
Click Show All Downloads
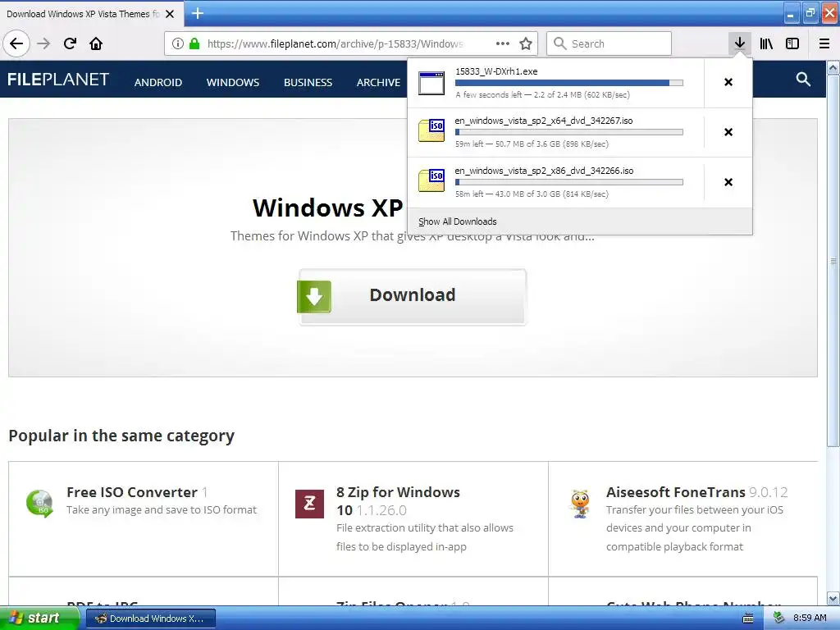[x=458, y=221]
